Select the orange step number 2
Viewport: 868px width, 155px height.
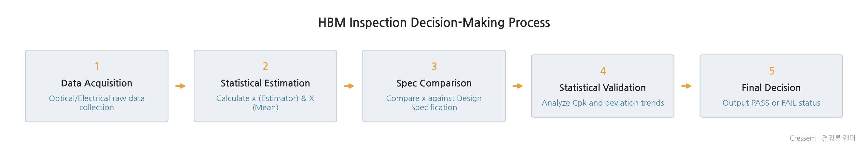point(266,66)
